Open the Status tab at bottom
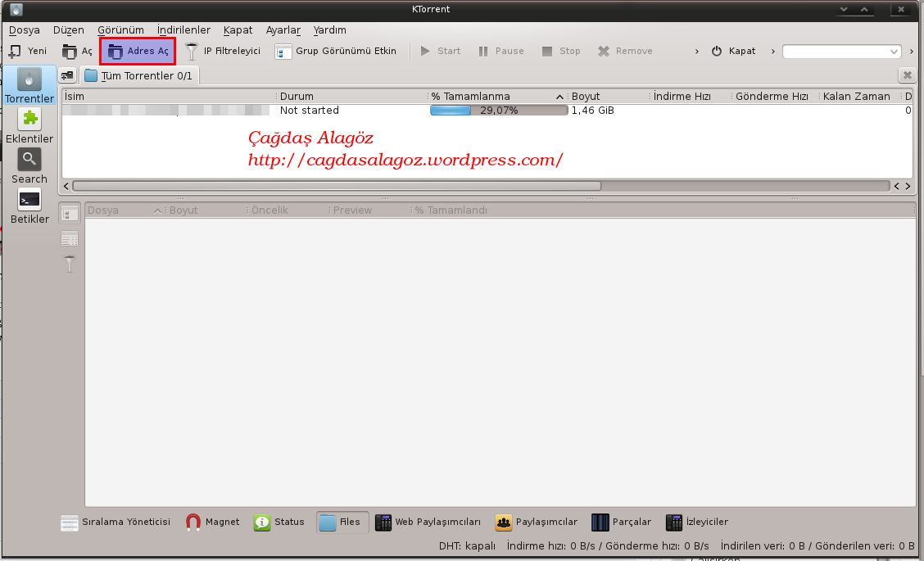Viewport: 924px width, 561px height. click(279, 523)
